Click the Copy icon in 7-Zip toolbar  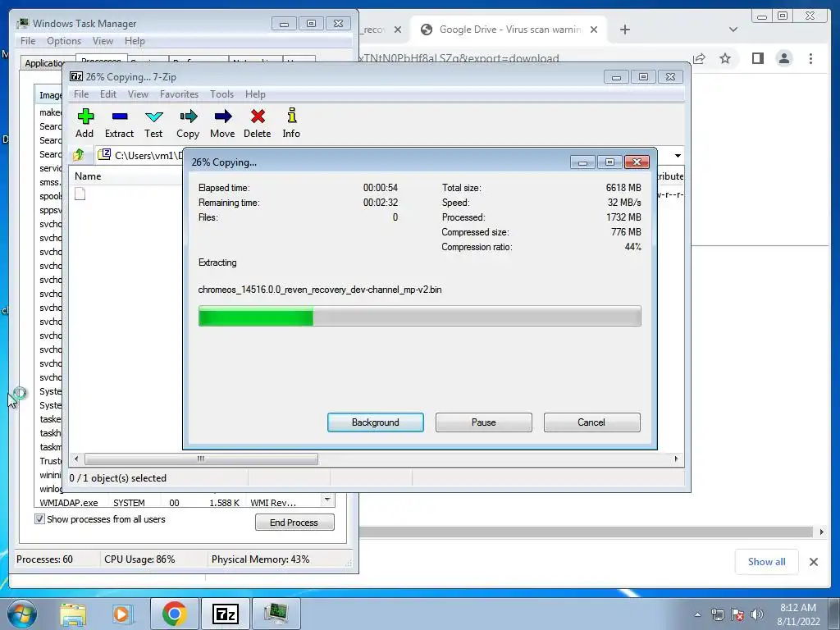tap(188, 116)
